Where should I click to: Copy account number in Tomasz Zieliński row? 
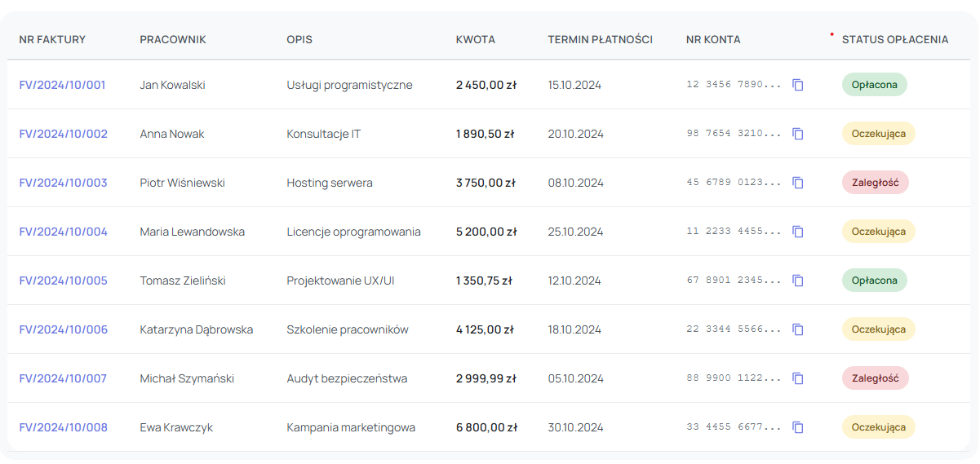[798, 281]
